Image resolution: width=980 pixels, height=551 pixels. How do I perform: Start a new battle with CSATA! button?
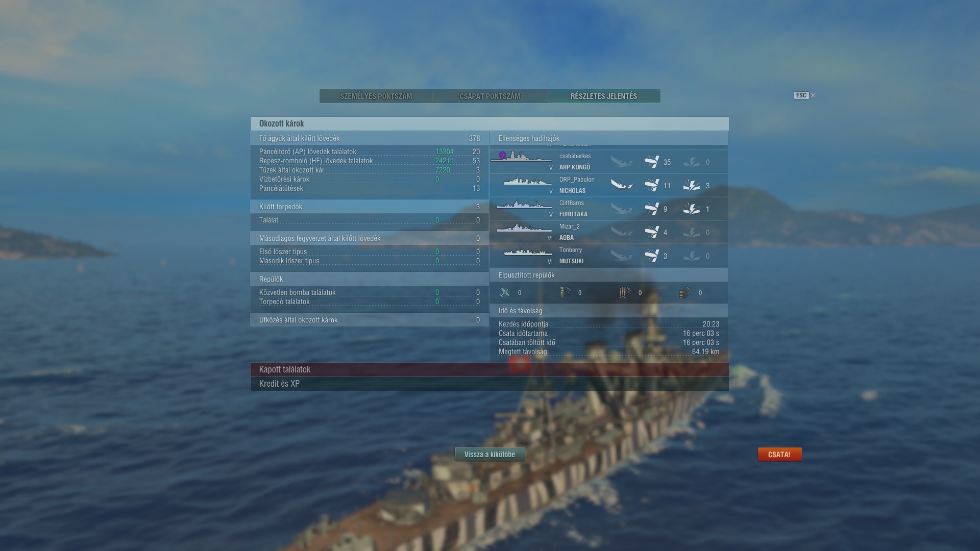(779, 455)
